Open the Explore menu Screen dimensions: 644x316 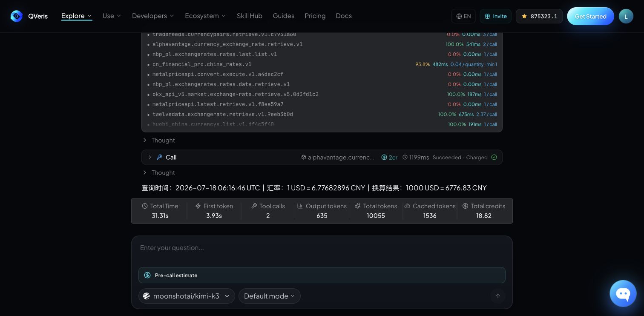77,16
